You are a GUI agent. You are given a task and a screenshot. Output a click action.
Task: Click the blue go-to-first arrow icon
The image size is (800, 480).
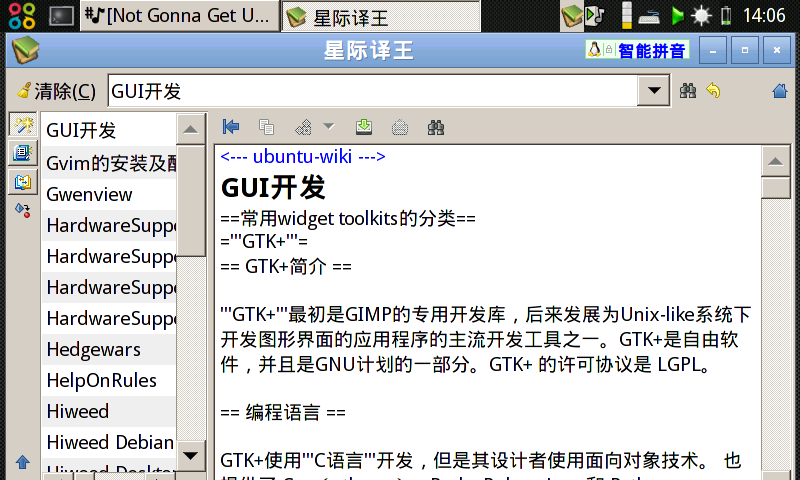click(x=231, y=127)
